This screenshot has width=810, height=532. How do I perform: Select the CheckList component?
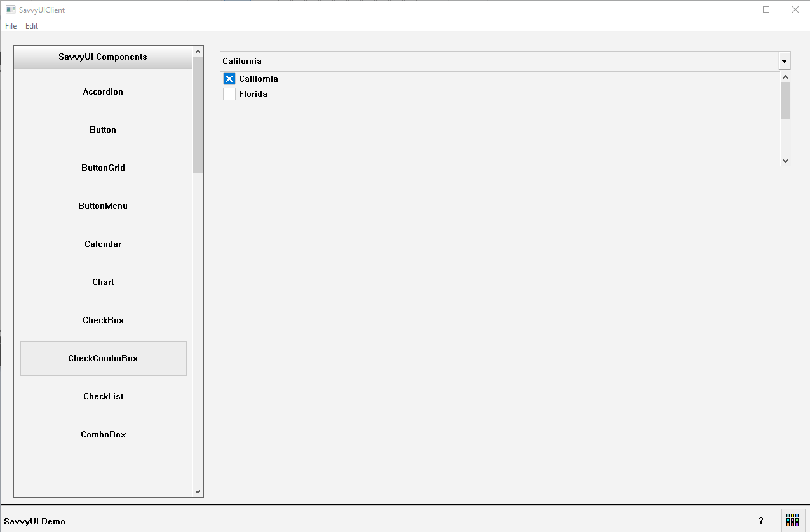click(103, 397)
